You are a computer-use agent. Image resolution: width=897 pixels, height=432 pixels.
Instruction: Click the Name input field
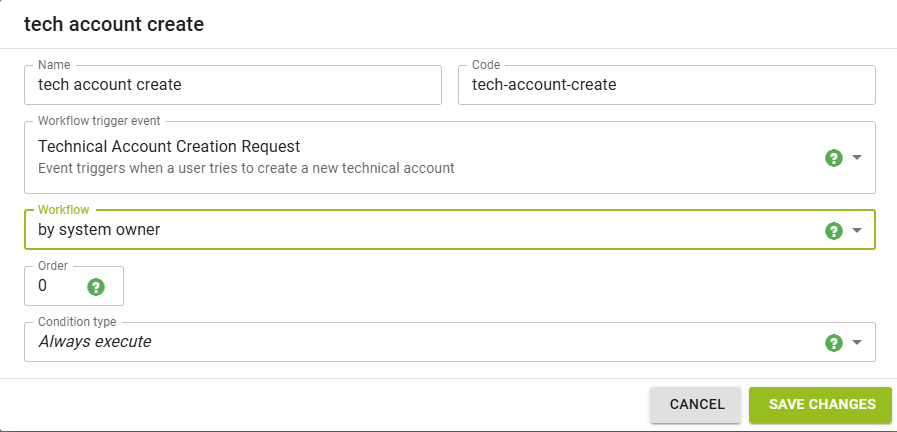tap(232, 85)
